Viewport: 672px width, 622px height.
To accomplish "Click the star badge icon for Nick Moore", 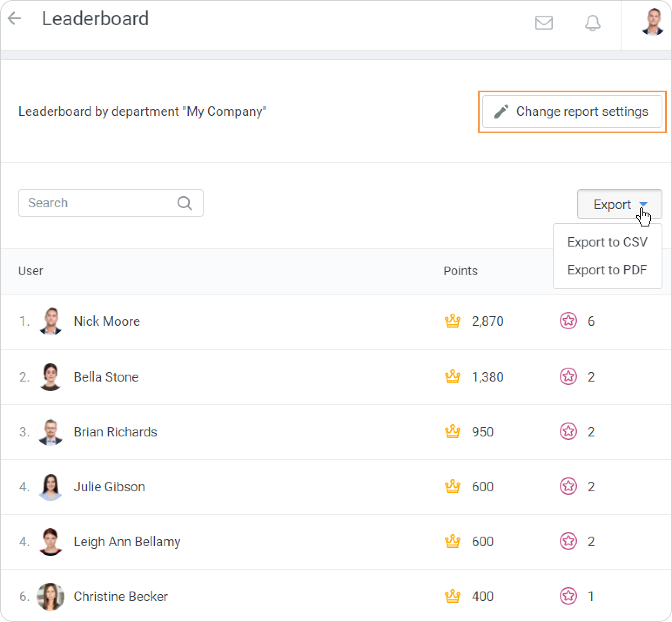I will [x=568, y=321].
